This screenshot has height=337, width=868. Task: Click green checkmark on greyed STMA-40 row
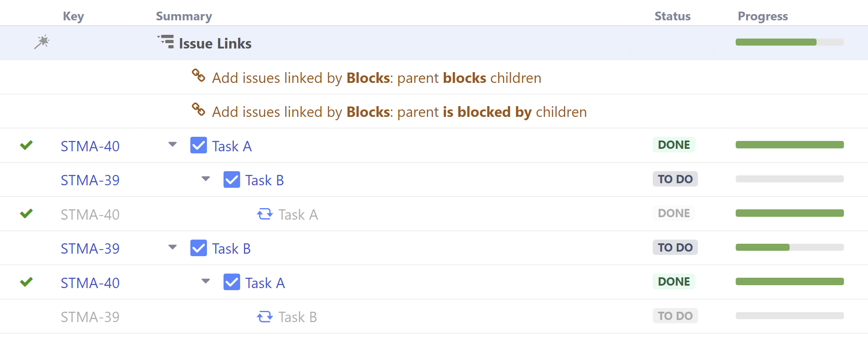click(26, 213)
